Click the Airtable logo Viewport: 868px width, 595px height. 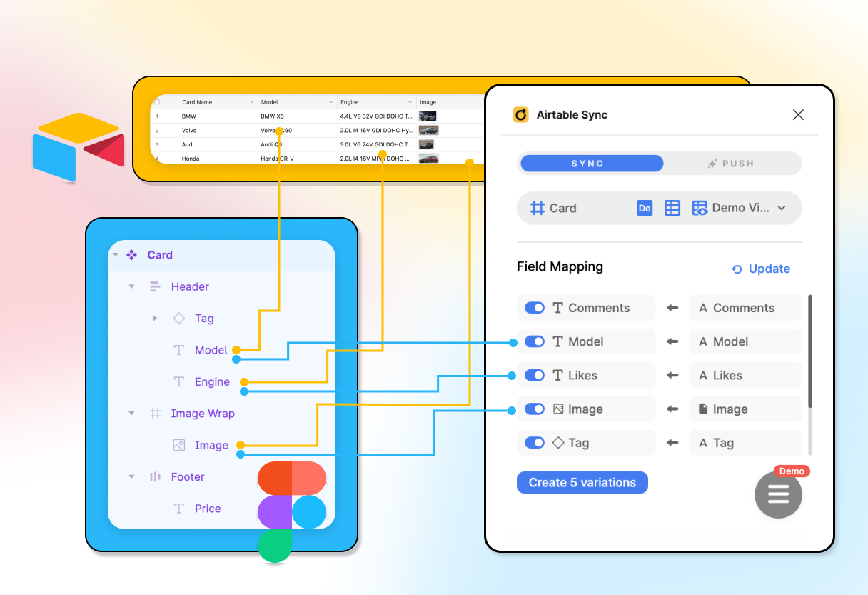79,146
